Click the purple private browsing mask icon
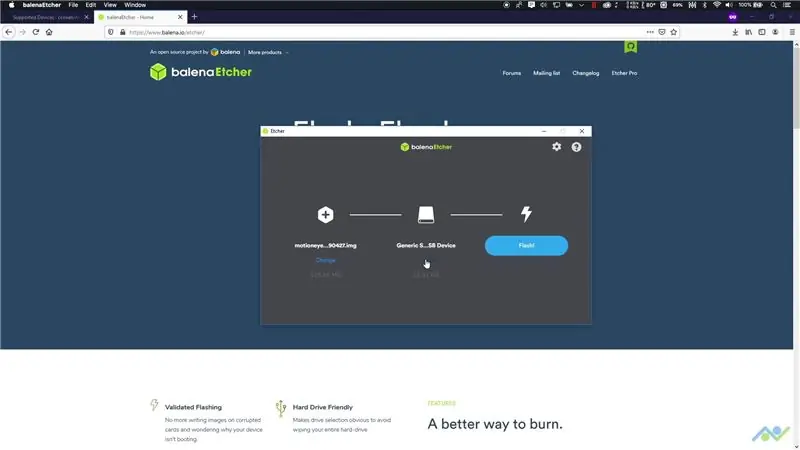This screenshot has height=450, width=800. pos(733,17)
